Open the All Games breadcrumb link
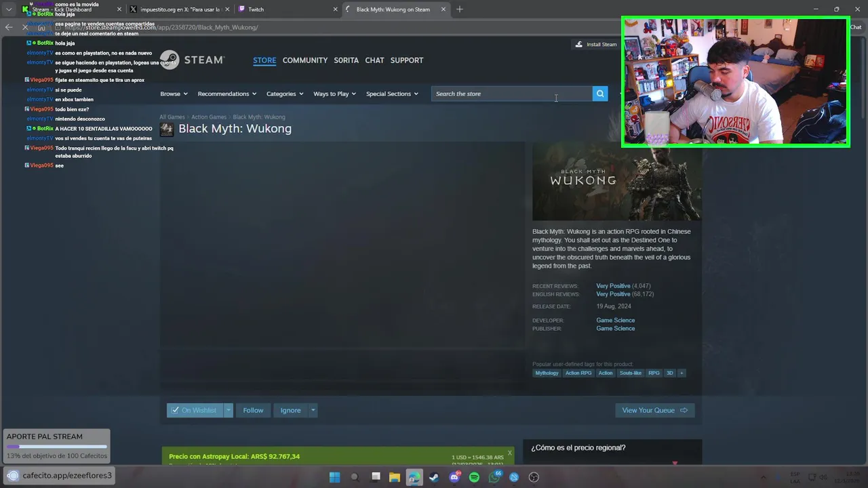This screenshot has width=868, height=488. point(172,117)
